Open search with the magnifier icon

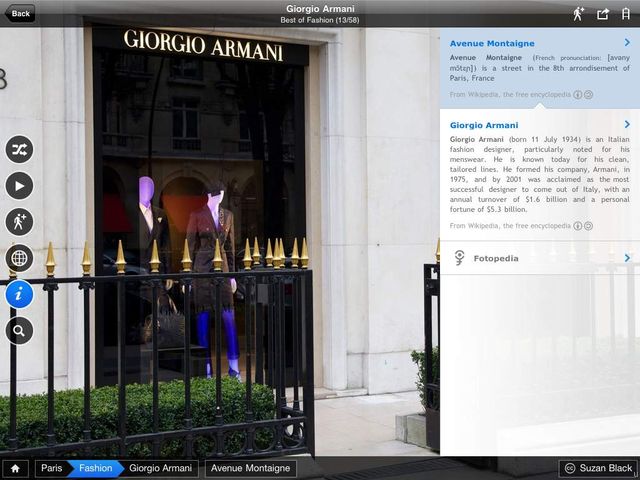click(x=19, y=330)
